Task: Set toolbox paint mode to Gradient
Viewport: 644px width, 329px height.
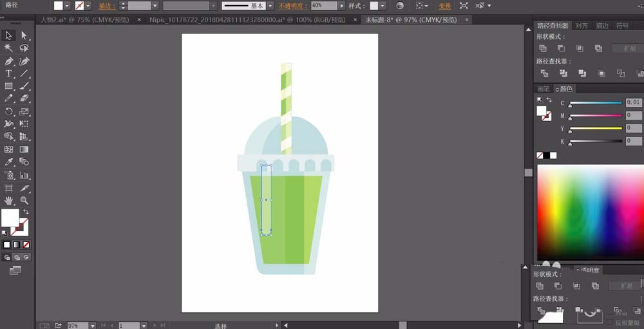Action: 17,245
